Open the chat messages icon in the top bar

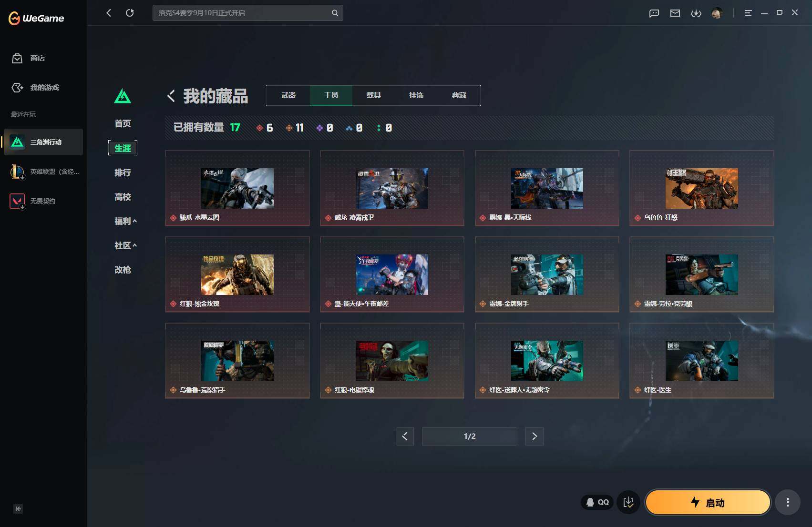click(654, 13)
